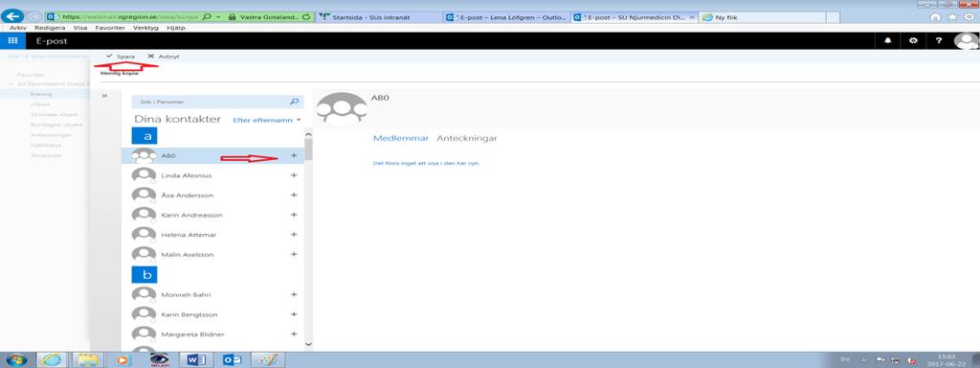Open notifications bell in the E-post header

pos(888,40)
